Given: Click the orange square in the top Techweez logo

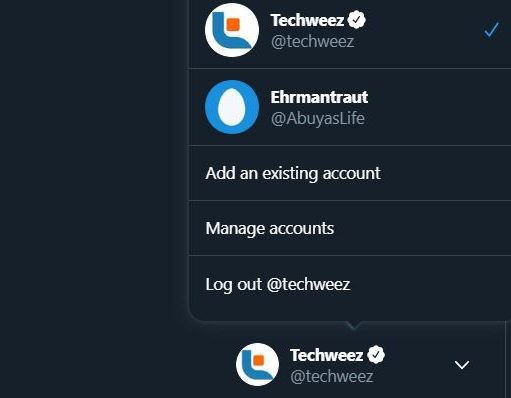Looking at the screenshot, I should click(x=233, y=25).
